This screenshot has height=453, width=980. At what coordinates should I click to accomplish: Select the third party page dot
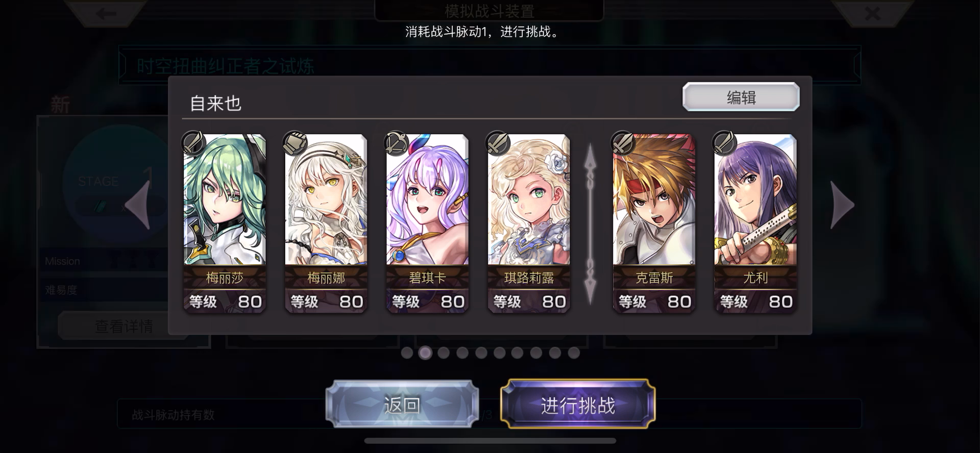[444, 353]
